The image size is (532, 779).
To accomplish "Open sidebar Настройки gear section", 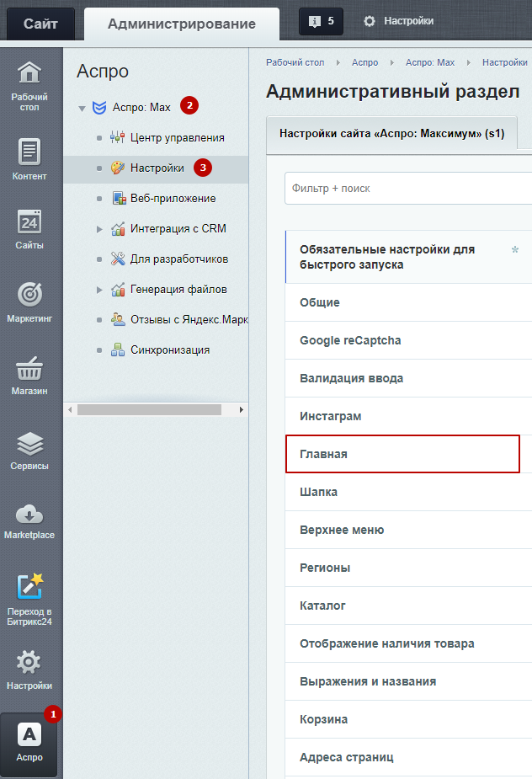I will 29,670.
